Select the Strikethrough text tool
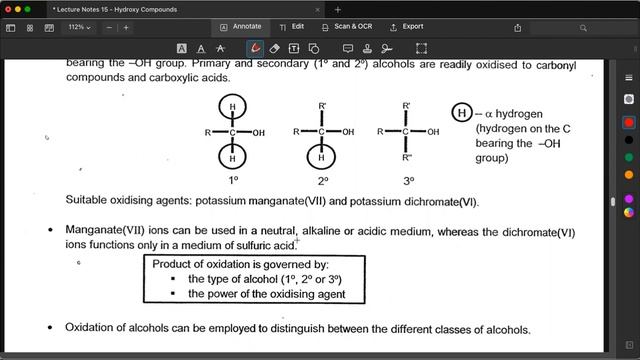640x360 pixels. pyautogui.click(x=220, y=49)
